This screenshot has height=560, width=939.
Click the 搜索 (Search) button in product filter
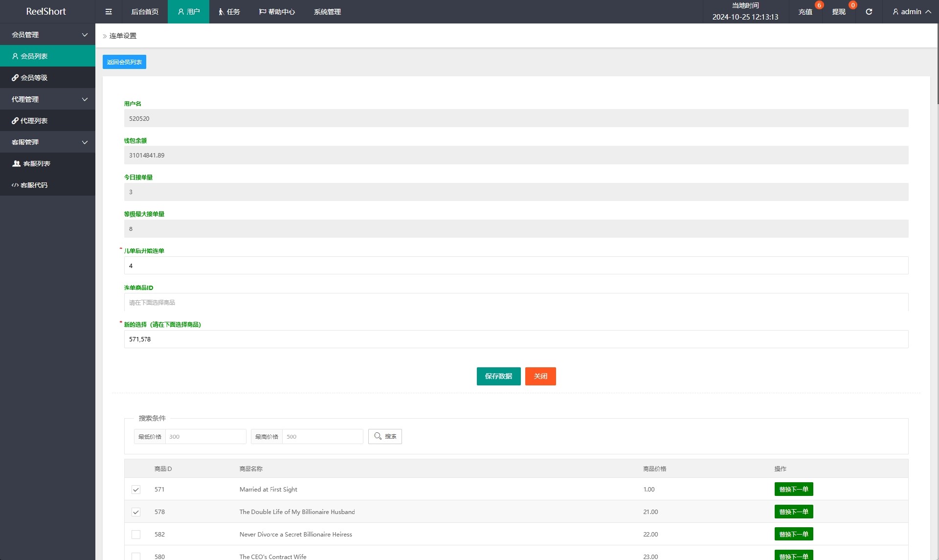coord(385,436)
